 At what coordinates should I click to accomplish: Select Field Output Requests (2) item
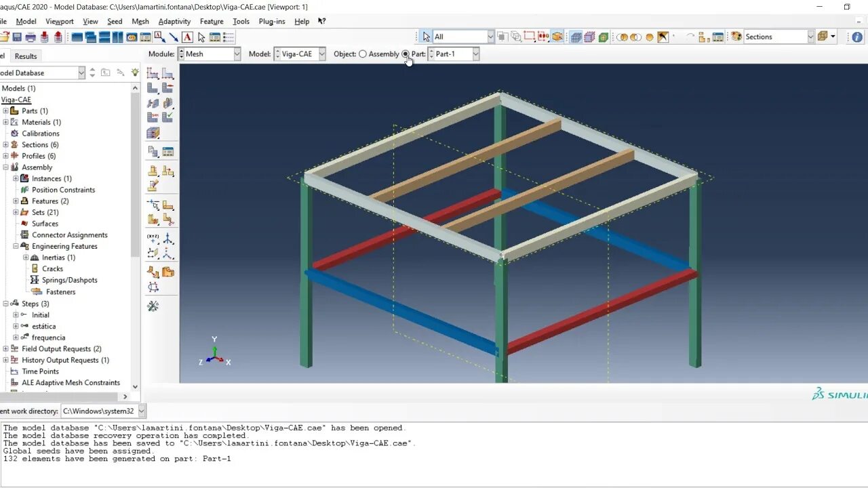(x=61, y=349)
